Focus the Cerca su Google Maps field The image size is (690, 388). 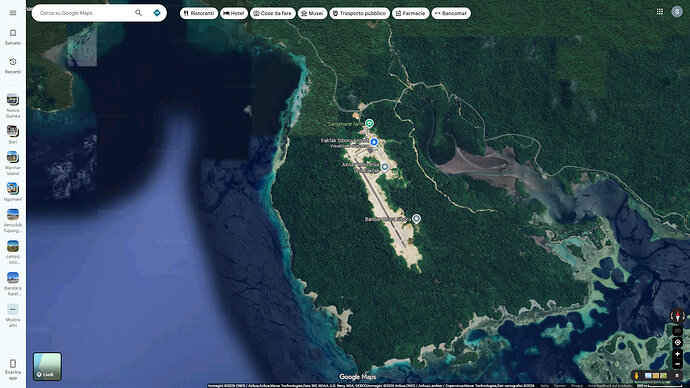click(84, 13)
